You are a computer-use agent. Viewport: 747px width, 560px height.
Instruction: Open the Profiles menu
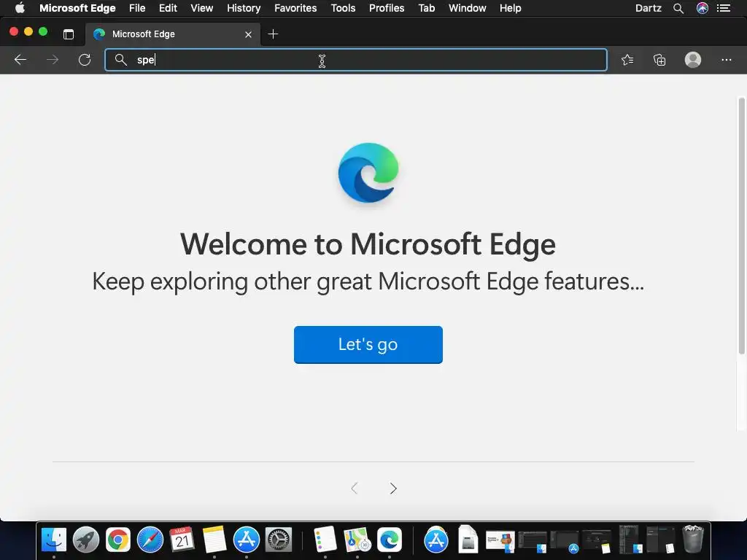(x=387, y=8)
